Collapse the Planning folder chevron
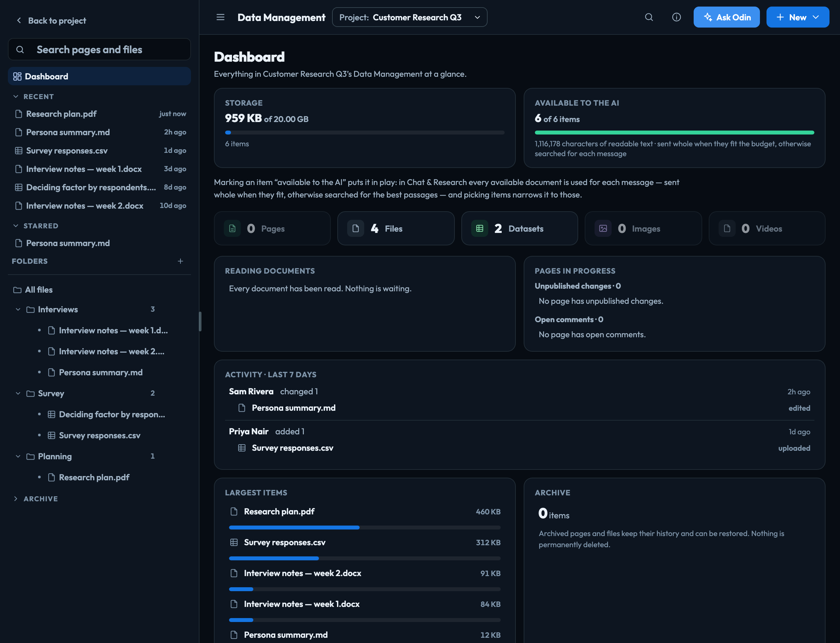 (x=18, y=456)
